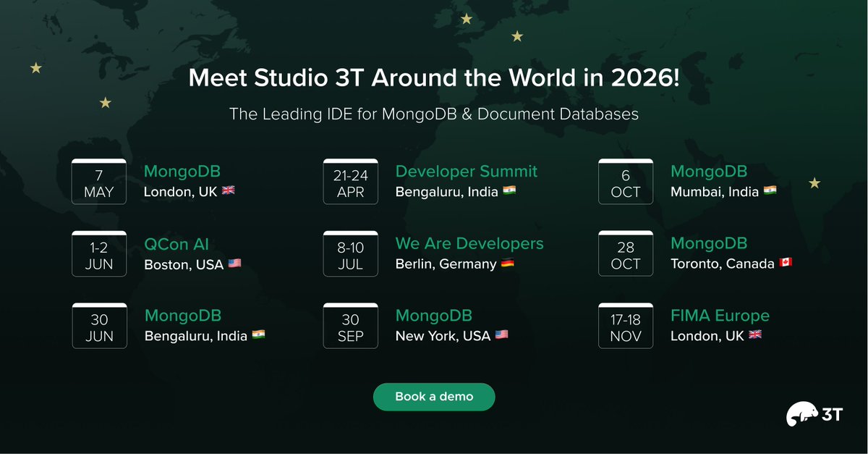This screenshot has width=868, height=454.
Task: Click the Book a demo button
Action: point(434,397)
